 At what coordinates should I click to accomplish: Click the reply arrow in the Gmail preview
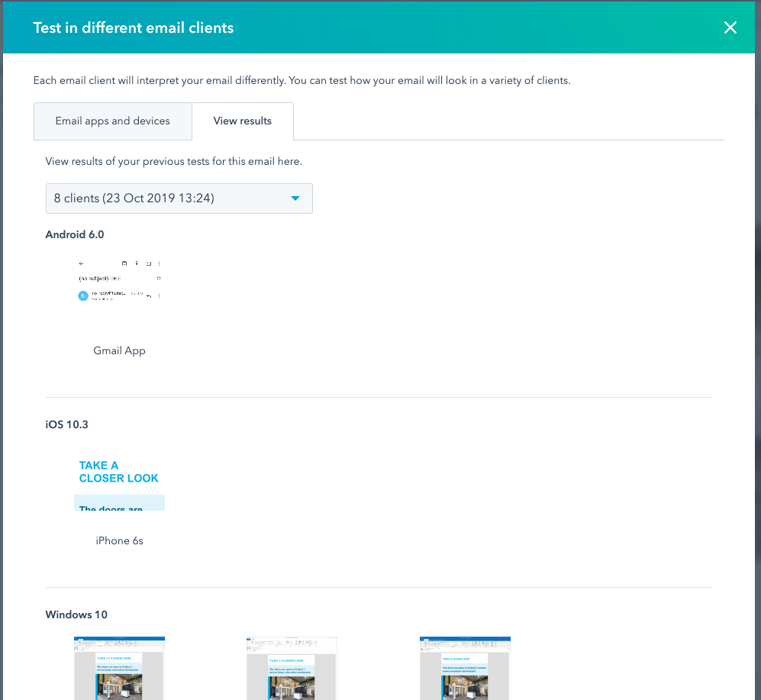click(148, 295)
